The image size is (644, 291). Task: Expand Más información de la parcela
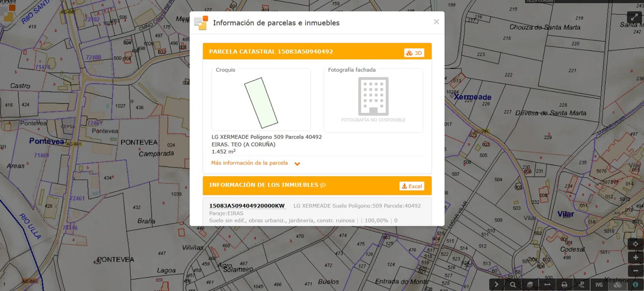(249, 163)
